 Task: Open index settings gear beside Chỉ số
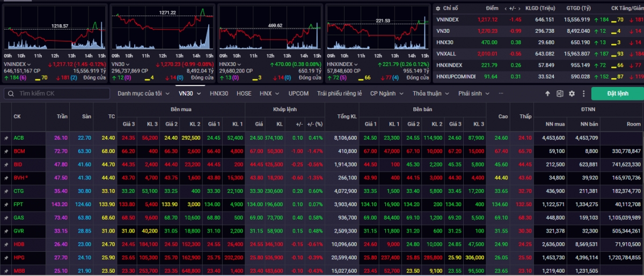tap(438, 8)
